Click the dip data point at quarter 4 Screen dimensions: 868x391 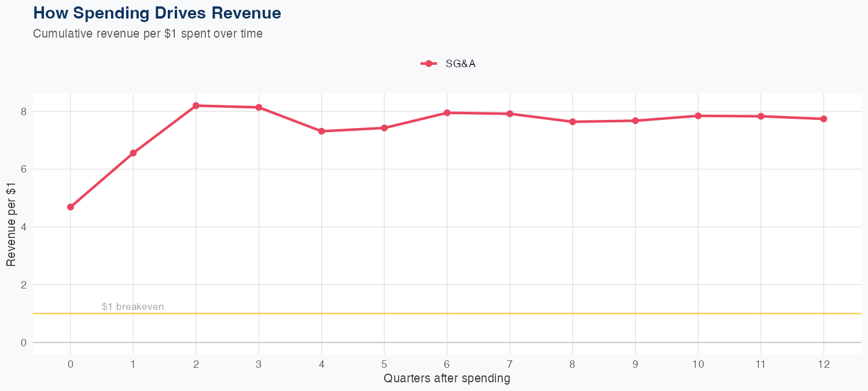(321, 131)
